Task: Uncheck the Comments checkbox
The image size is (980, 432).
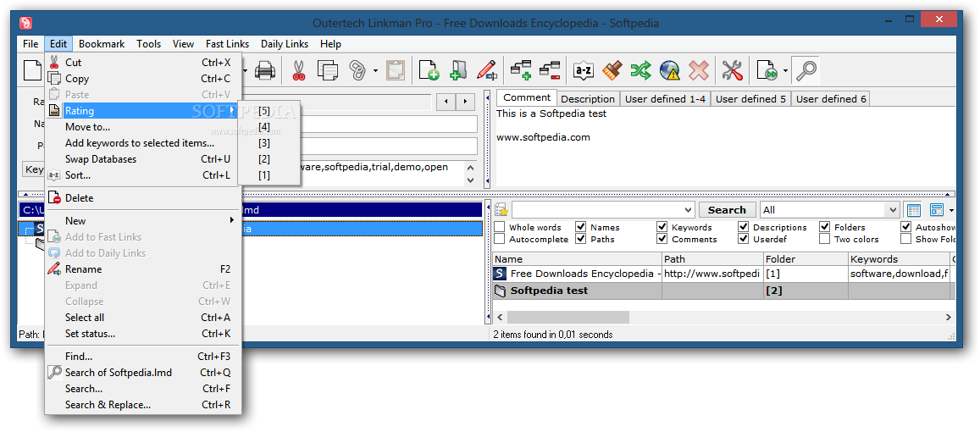Action: (662, 239)
